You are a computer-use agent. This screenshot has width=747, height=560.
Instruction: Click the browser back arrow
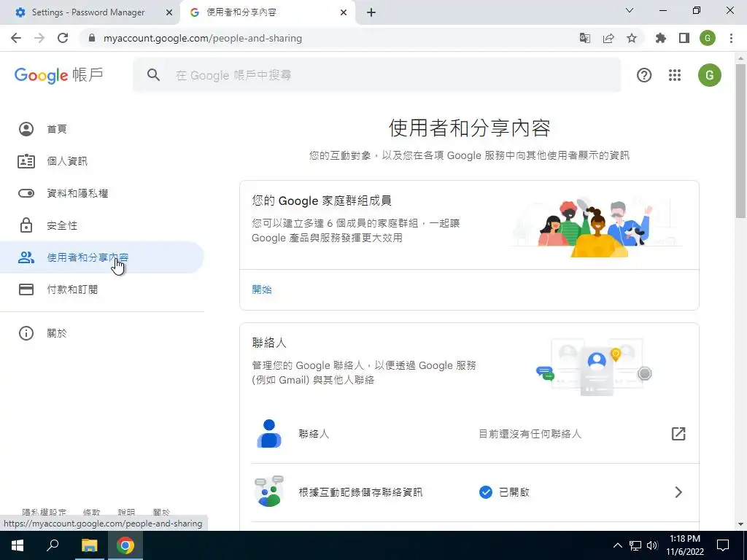click(x=16, y=38)
